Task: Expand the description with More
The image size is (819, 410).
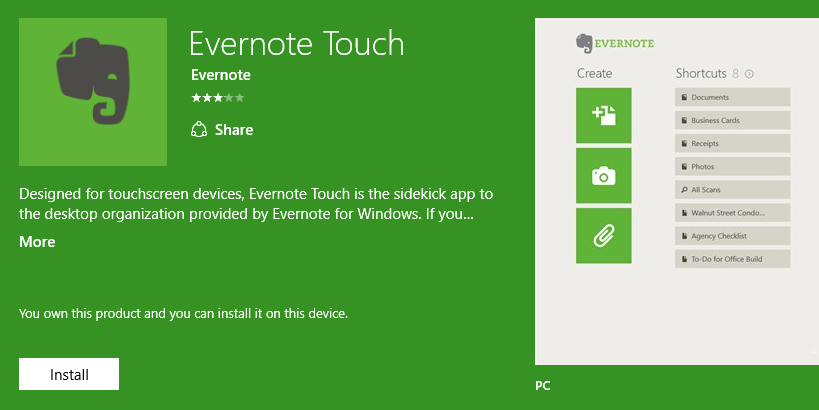Action: pos(37,242)
